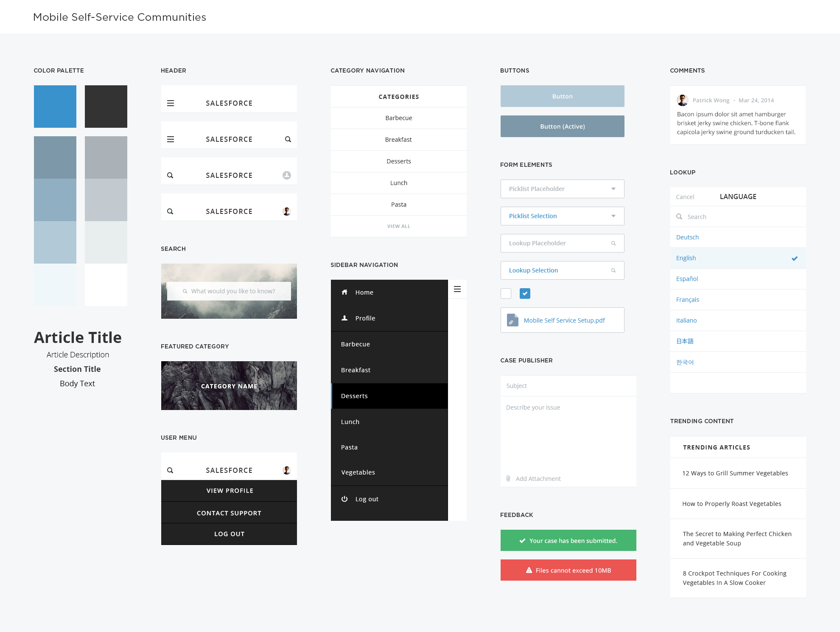Click search icon in fourth header example

pyautogui.click(x=170, y=211)
